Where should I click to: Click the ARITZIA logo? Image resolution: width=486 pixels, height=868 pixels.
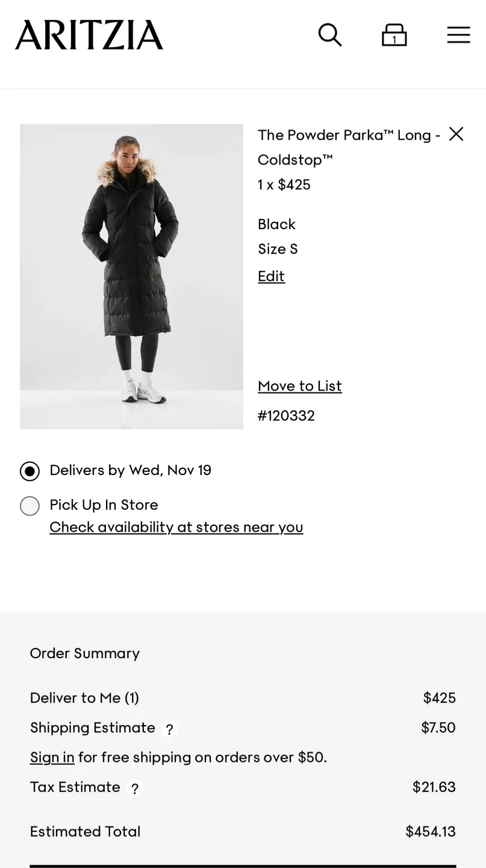89,34
